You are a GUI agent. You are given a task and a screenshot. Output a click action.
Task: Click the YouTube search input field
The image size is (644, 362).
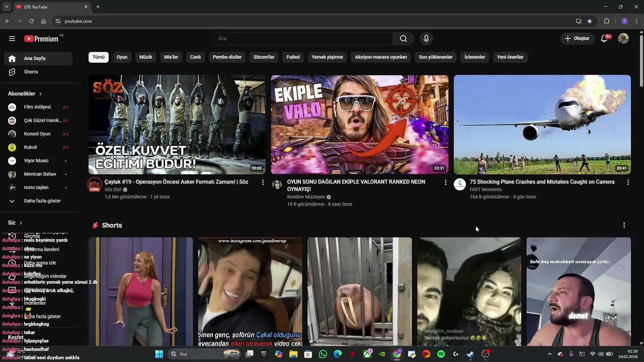click(303, 38)
